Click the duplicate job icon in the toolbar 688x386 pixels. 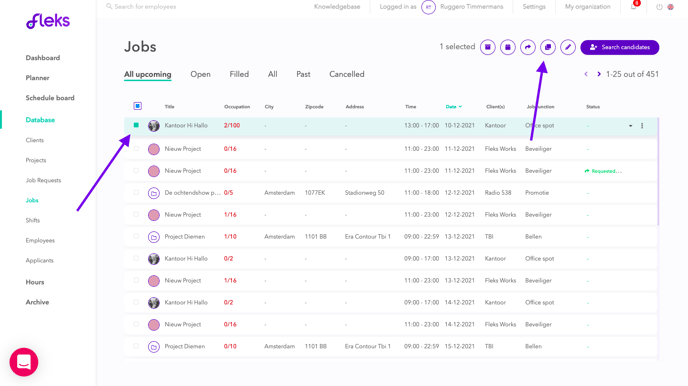pyautogui.click(x=548, y=47)
